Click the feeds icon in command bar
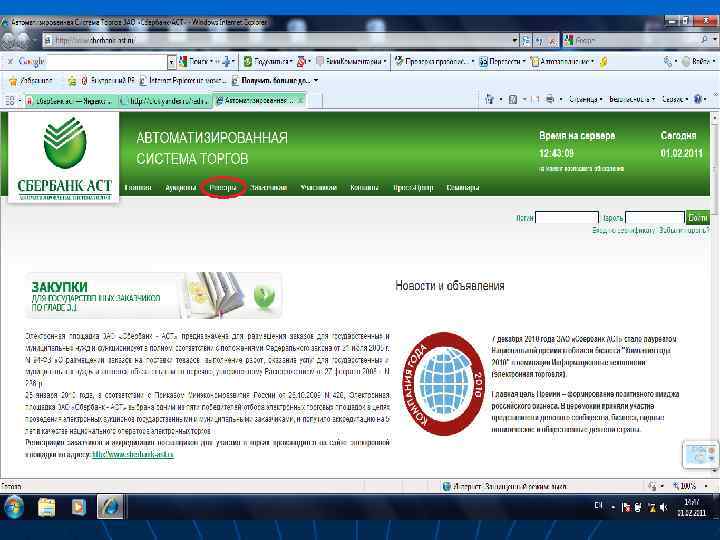This screenshot has height=540, width=720. pos(513,99)
